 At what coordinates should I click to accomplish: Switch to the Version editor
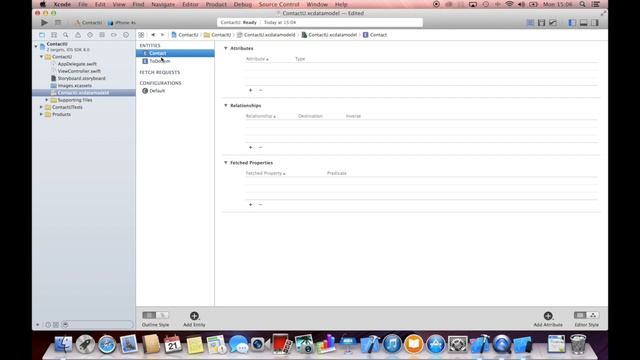coord(553,23)
